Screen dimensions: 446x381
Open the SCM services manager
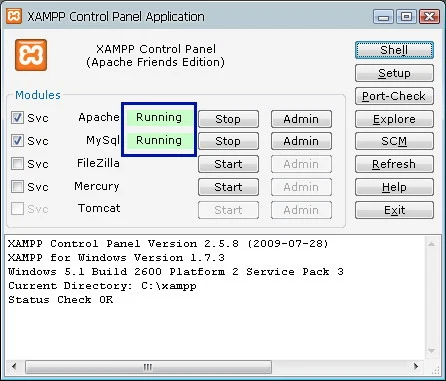click(x=394, y=141)
